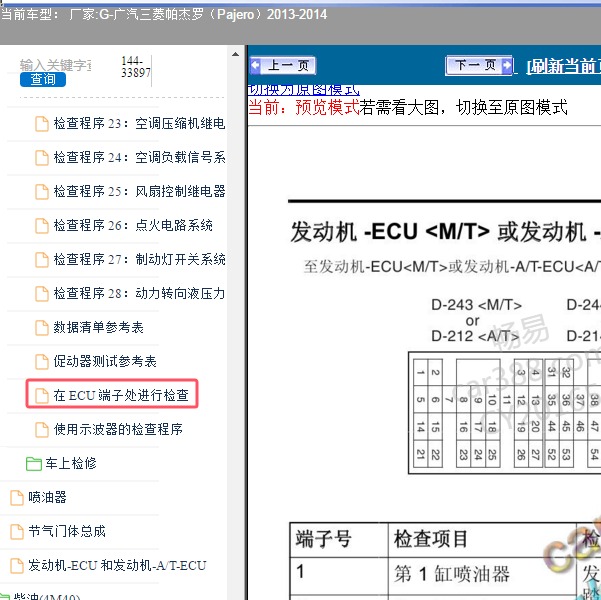Image resolution: width=601 pixels, height=600 pixels.
Task: Click page icon beside 促动器测试参考表
Action: point(42,362)
